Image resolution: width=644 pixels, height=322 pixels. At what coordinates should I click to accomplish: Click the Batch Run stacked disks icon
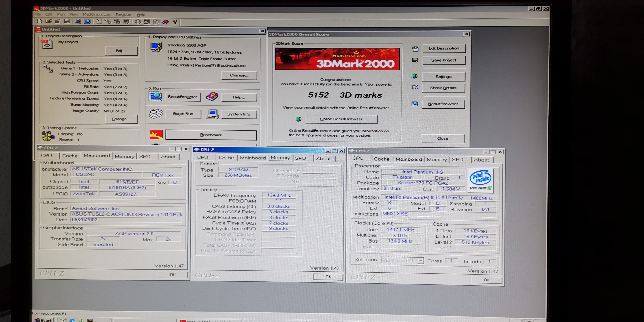[x=156, y=114]
